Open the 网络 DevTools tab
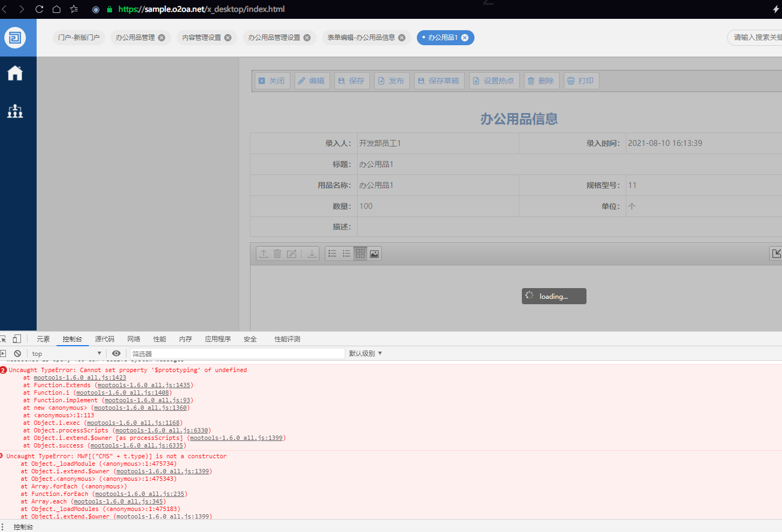 pos(134,339)
